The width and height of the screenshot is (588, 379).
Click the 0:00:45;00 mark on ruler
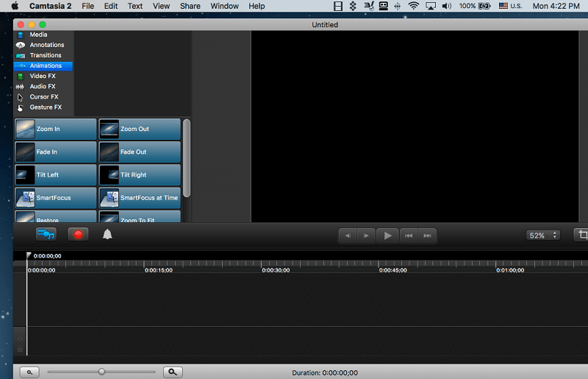click(392, 270)
